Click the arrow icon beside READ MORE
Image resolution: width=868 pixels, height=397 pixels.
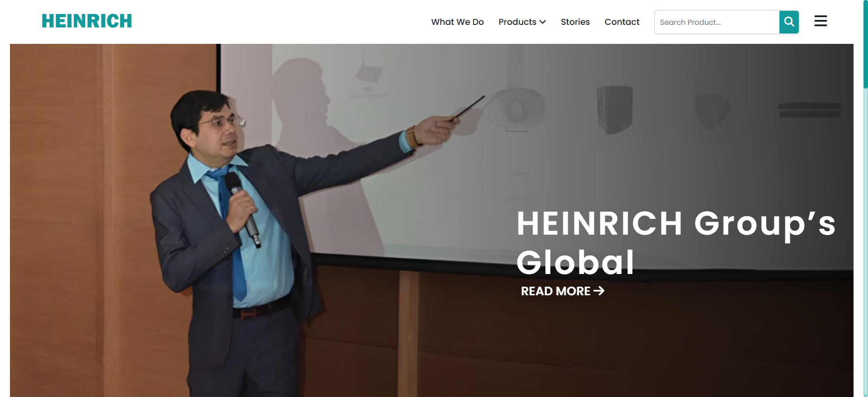(599, 291)
